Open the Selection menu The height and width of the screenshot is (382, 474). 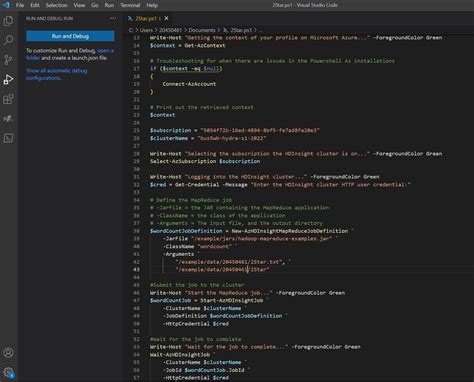click(56, 5)
